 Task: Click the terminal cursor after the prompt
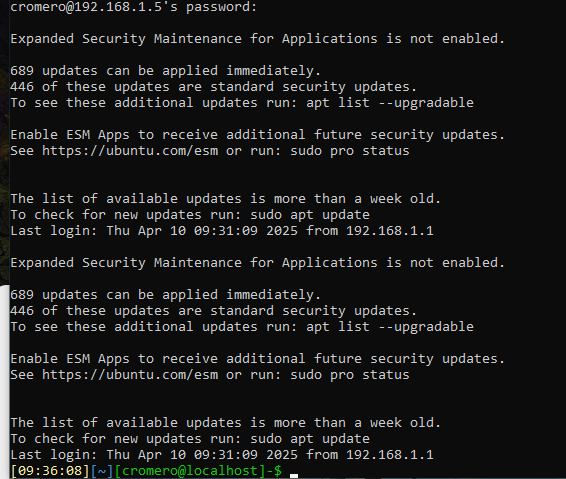(x=294, y=475)
